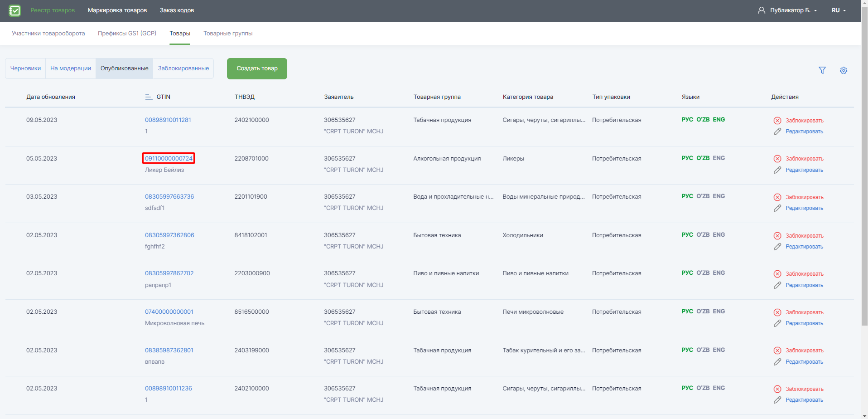Click ТНВЭД value 2208701000
Screen dimensions: 868x419
[x=251, y=159]
